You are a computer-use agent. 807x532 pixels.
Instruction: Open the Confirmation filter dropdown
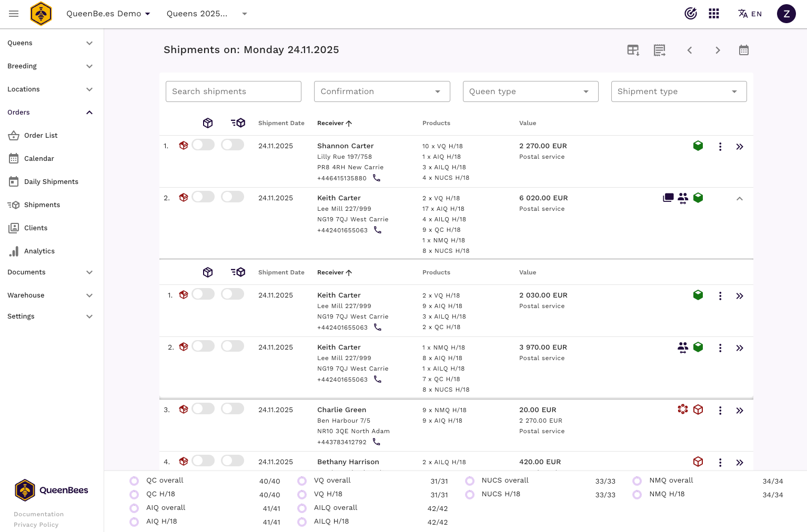[x=381, y=91]
